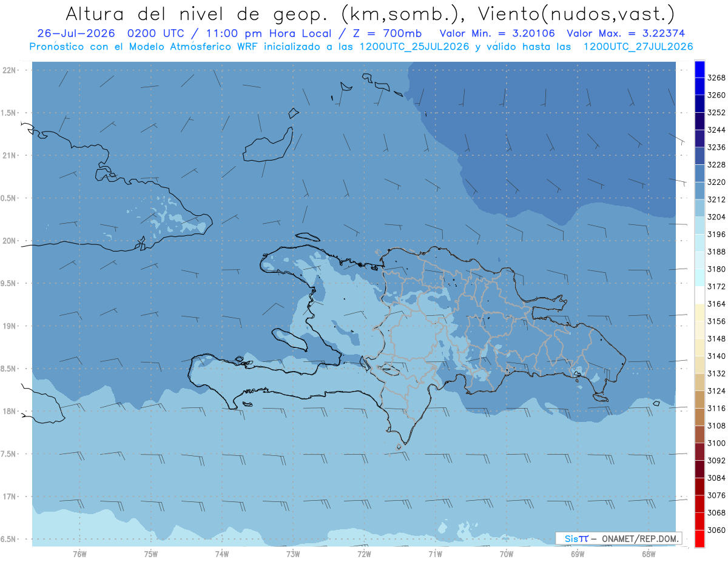This screenshot has height=562, width=728.
Task: Click the '68W' longitude axis label
Action: pos(648,553)
